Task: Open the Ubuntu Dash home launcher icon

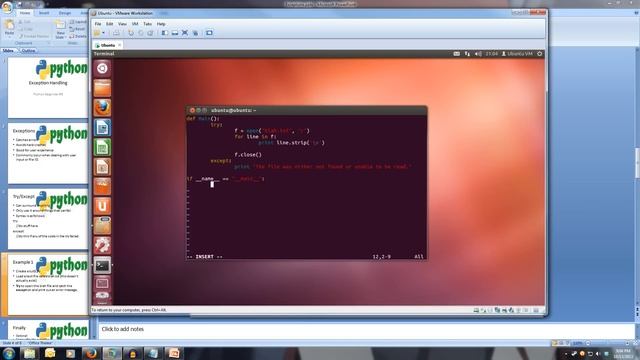Action: click(x=102, y=68)
